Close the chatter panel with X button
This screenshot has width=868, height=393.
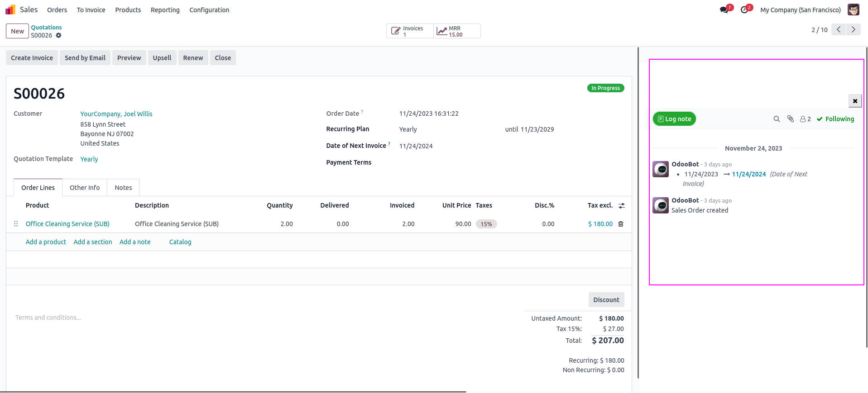tap(855, 101)
